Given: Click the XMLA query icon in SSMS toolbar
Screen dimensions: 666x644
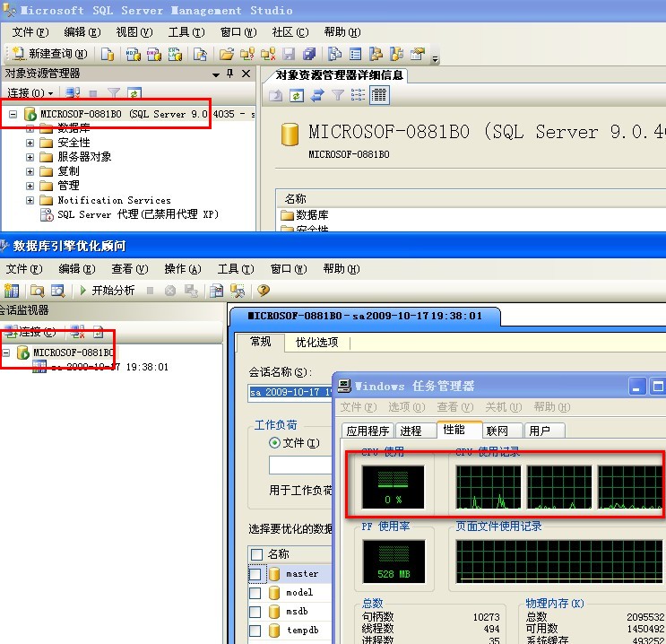Looking at the screenshot, I should point(175,54).
